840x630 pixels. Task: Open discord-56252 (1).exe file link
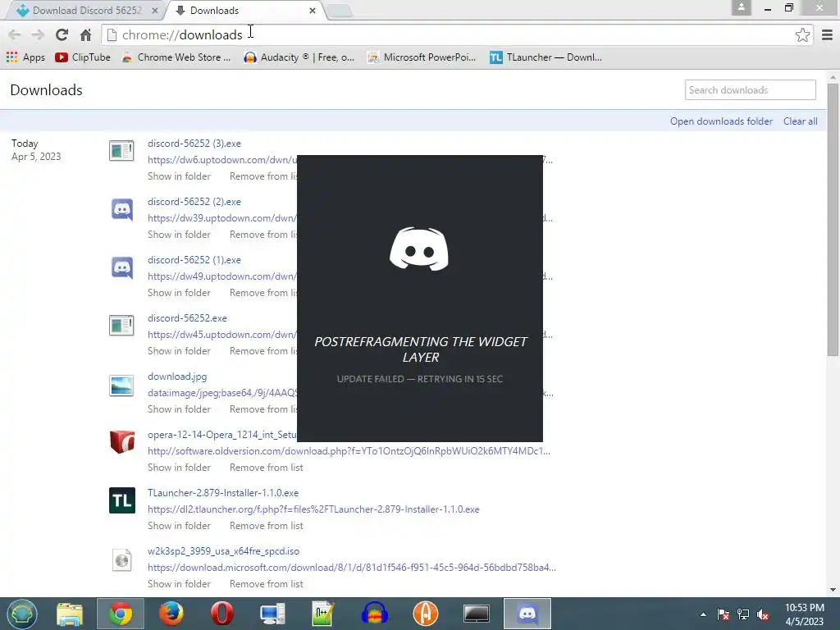[194, 260]
